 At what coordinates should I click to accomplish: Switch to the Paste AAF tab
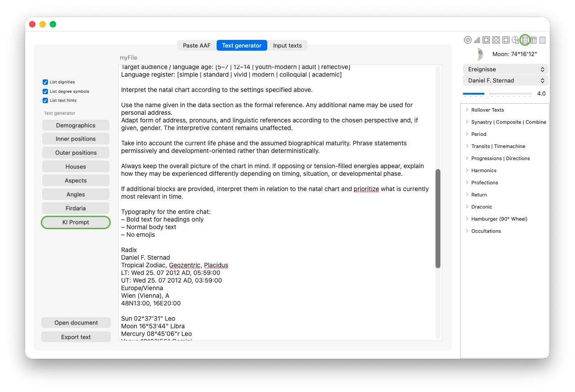tap(196, 45)
